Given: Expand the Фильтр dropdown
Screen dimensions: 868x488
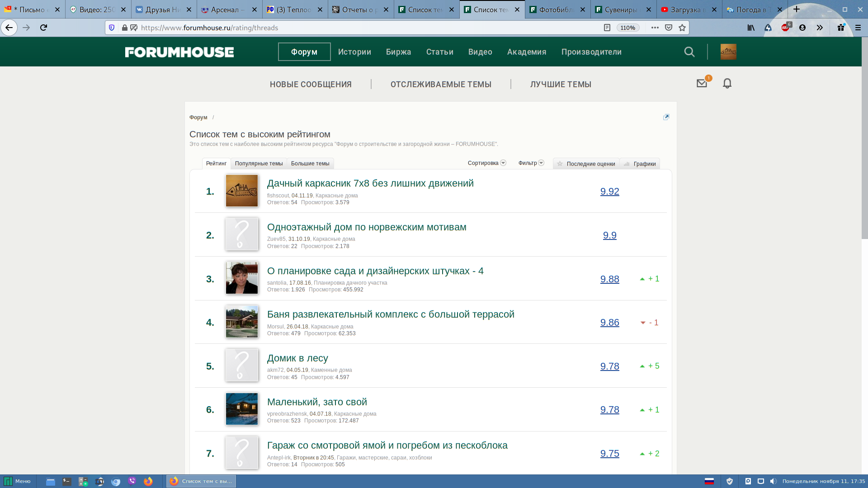Looking at the screenshot, I should tap(531, 163).
